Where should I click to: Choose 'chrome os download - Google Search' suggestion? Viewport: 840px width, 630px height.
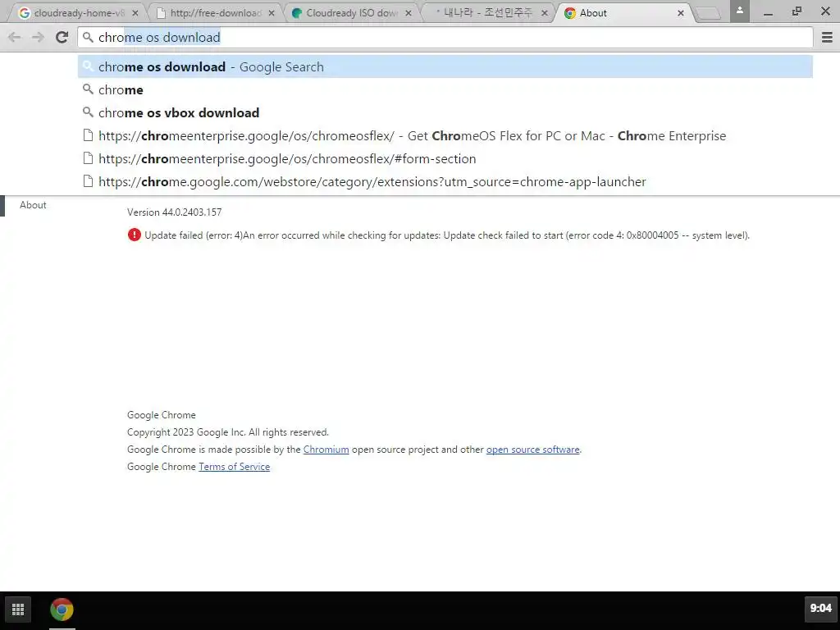445,67
